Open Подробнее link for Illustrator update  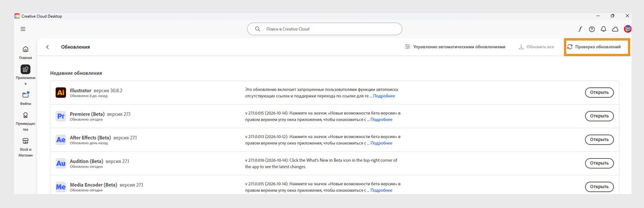(384, 96)
